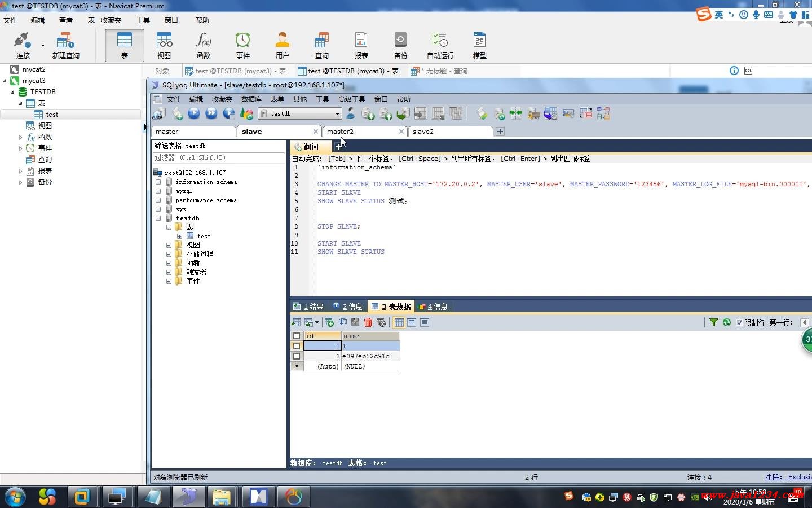Viewport: 812px width, 508px height.
Task: Expand the 存储过程 folder node
Action: pos(169,254)
